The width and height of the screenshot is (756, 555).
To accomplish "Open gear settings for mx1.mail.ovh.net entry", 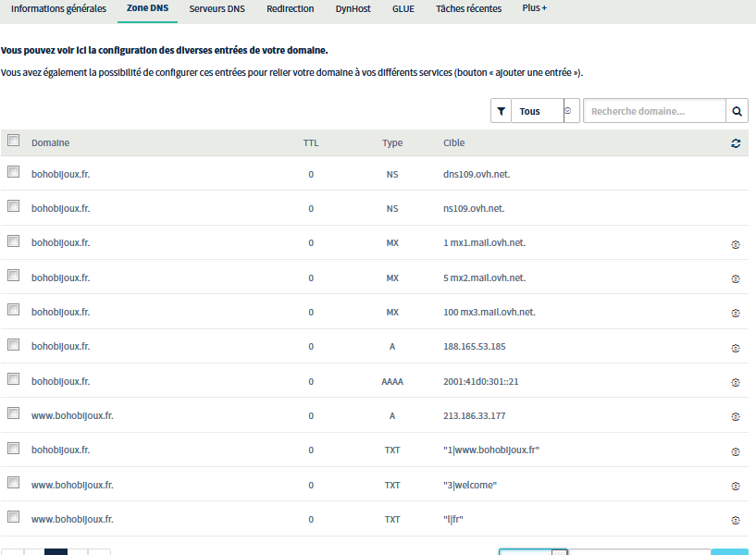I will coord(736,243).
